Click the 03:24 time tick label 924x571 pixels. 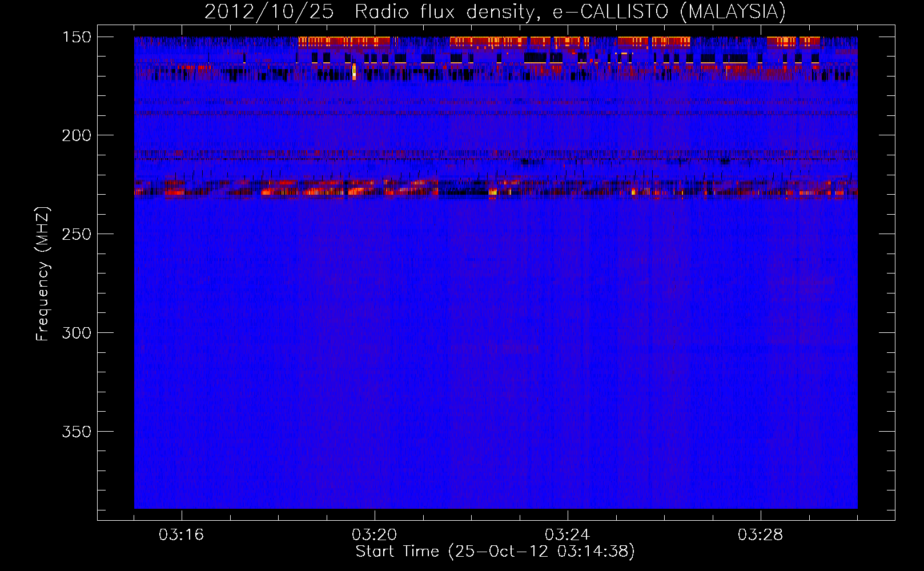tap(568, 535)
